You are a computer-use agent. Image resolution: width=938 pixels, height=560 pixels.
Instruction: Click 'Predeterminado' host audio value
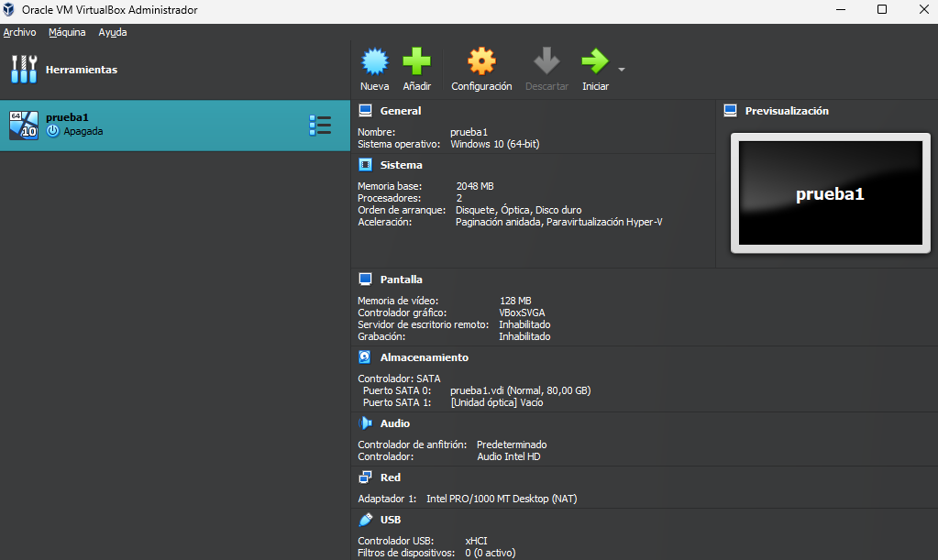(x=512, y=445)
